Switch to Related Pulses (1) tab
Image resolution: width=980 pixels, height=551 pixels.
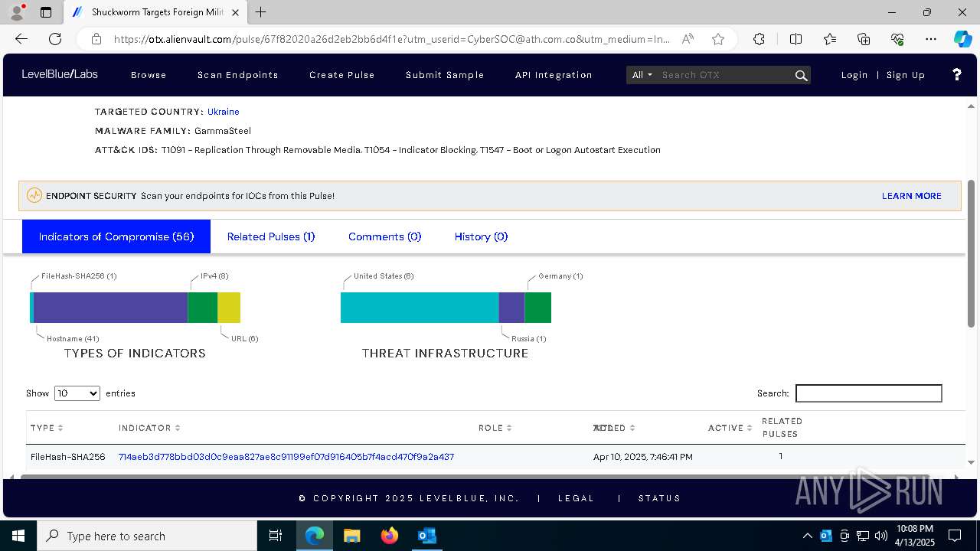pos(271,236)
